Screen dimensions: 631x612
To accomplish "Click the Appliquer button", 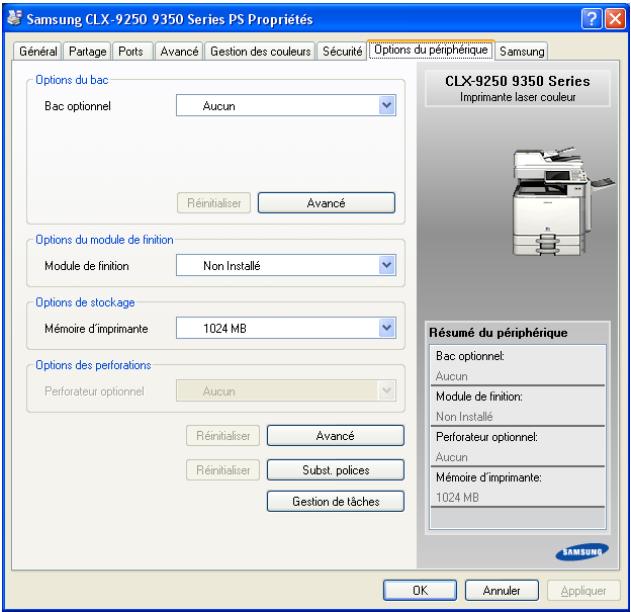I will tap(583, 590).
